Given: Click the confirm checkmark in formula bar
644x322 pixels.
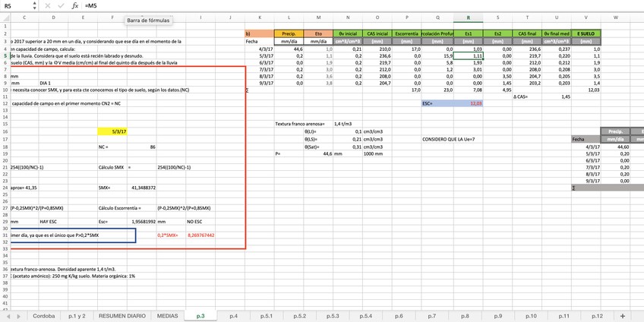Looking at the screenshot, I should click(61, 5).
